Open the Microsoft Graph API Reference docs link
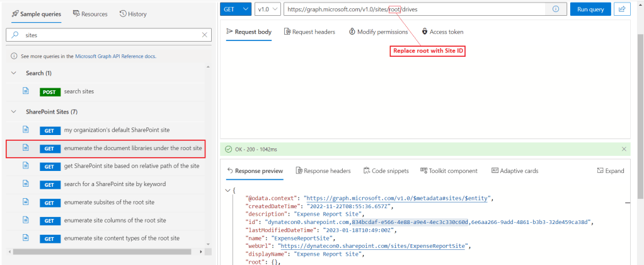 coord(115,56)
